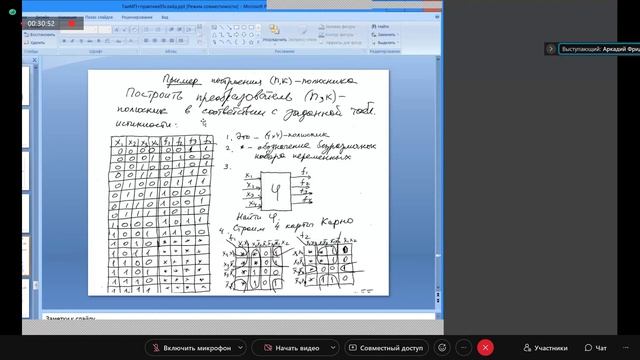Toggle the microphone with Включить микрофон
The image size is (640, 360).
click(x=192, y=348)
